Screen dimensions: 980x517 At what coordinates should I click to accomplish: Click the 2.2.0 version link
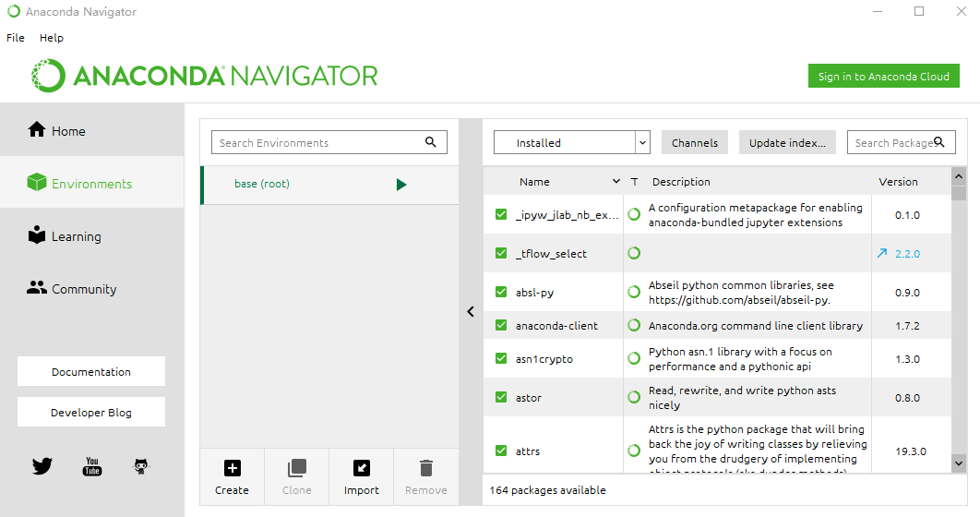(x=907, y=254)
